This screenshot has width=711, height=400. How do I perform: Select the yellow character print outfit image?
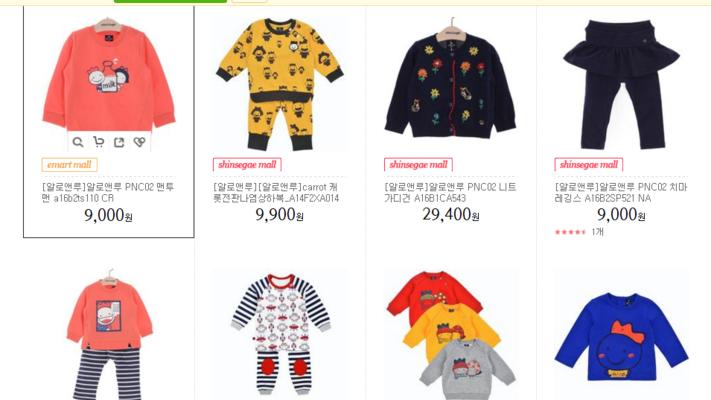coord(280,84)
